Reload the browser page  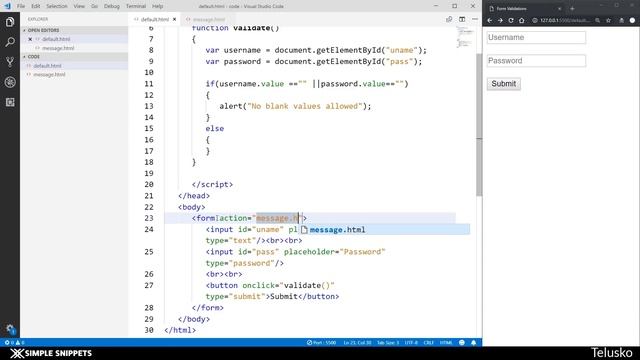(x=511, y=20)
